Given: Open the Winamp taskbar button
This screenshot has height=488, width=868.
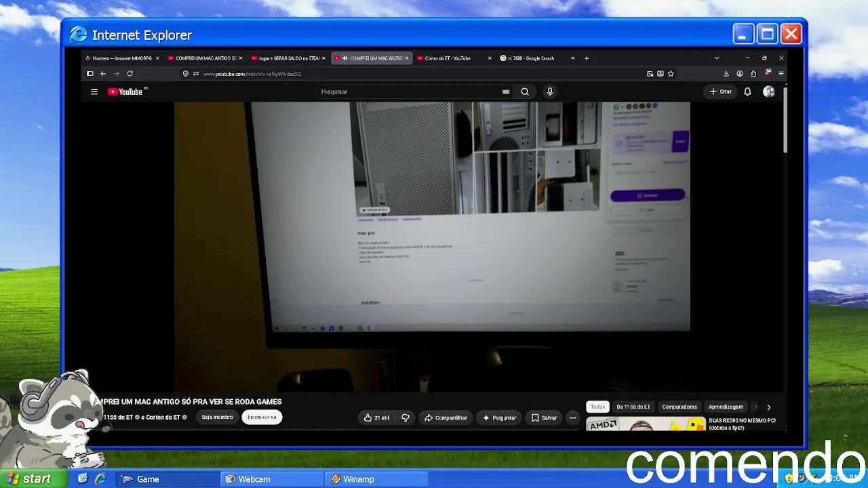Looking at the screenshot, I should click(376, 479).
